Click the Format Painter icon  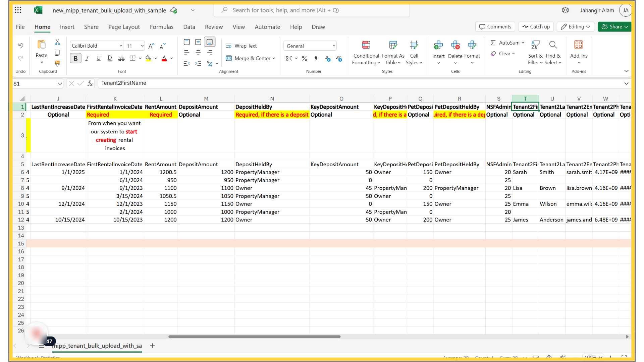(x=57, y=63)
